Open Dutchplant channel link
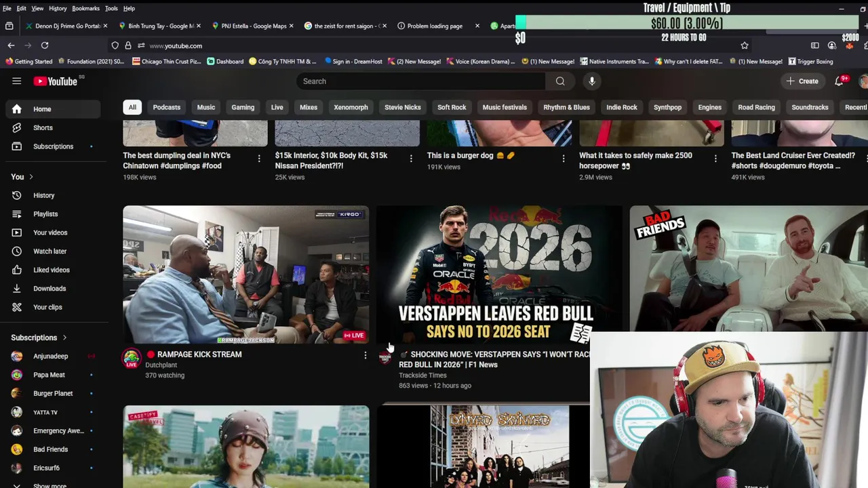Screen dimensions: 868x488 pyautogui.click(x=161, y=365)
